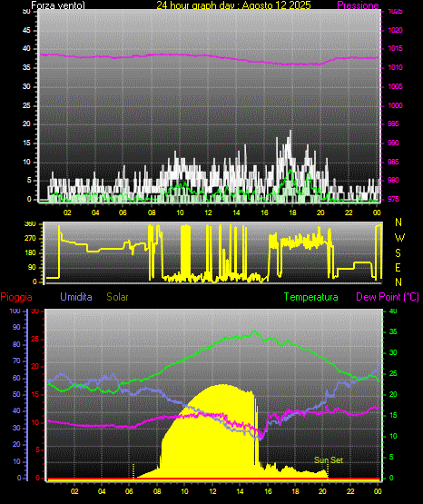
Task: Select the 24 hour graph day title
Action: (x=233, y=5)
